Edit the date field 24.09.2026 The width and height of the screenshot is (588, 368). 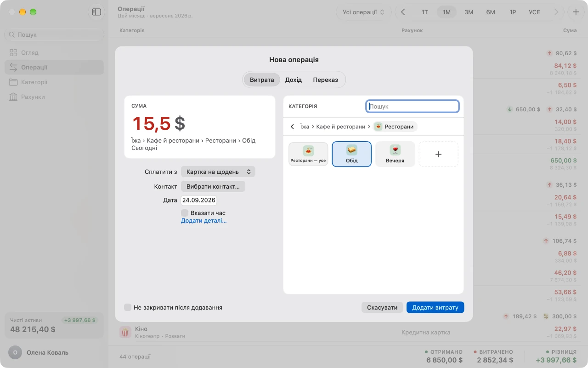[x=199, y=200]
